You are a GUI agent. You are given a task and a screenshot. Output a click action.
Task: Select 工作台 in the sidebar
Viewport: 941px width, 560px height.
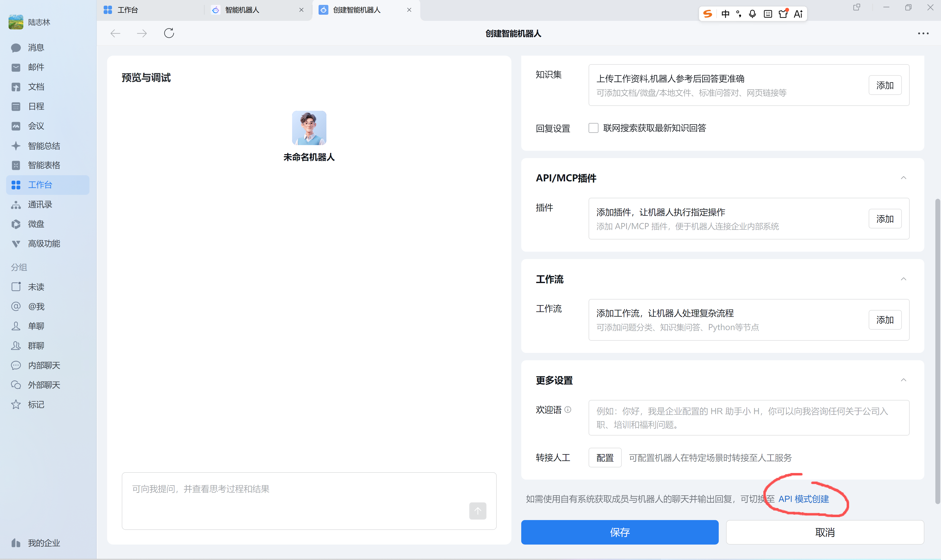[48, 185]
